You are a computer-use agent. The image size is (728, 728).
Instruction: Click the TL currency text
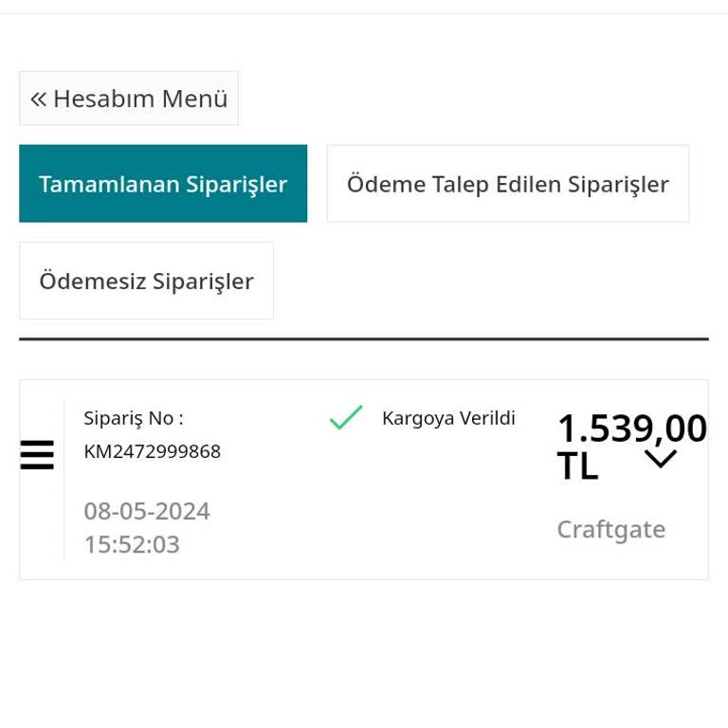pos(577,466)
